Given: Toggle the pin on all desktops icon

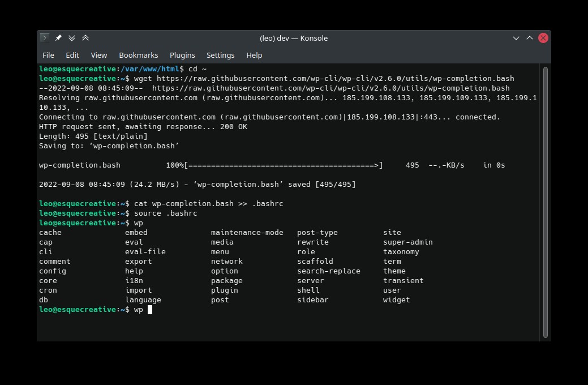Looking at the screenshot, I should point(58,38).
